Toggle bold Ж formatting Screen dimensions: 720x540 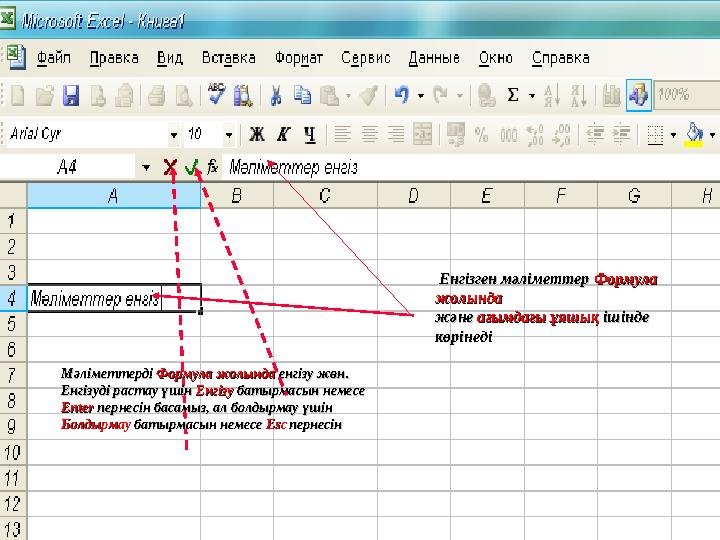point(257,135)
